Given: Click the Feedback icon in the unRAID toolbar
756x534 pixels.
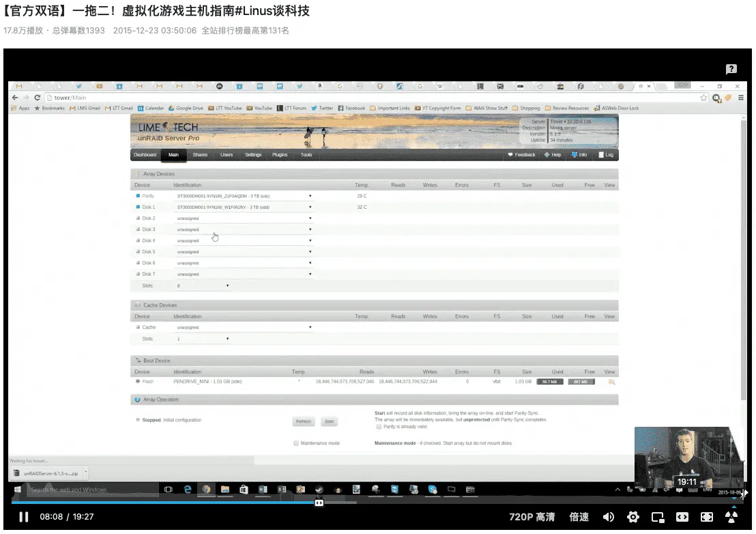Looking at the screenshot, I should click(x=521, y=154).
